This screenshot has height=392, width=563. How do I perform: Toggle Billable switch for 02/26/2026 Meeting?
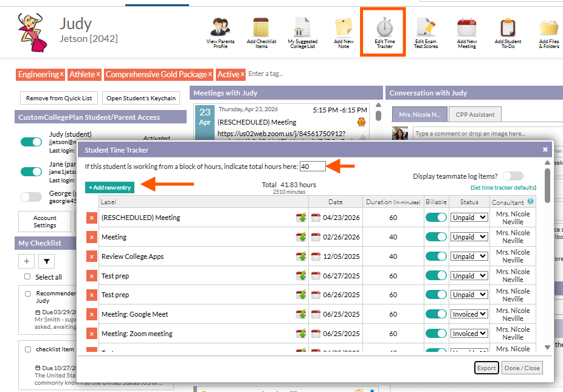[436, 237]
